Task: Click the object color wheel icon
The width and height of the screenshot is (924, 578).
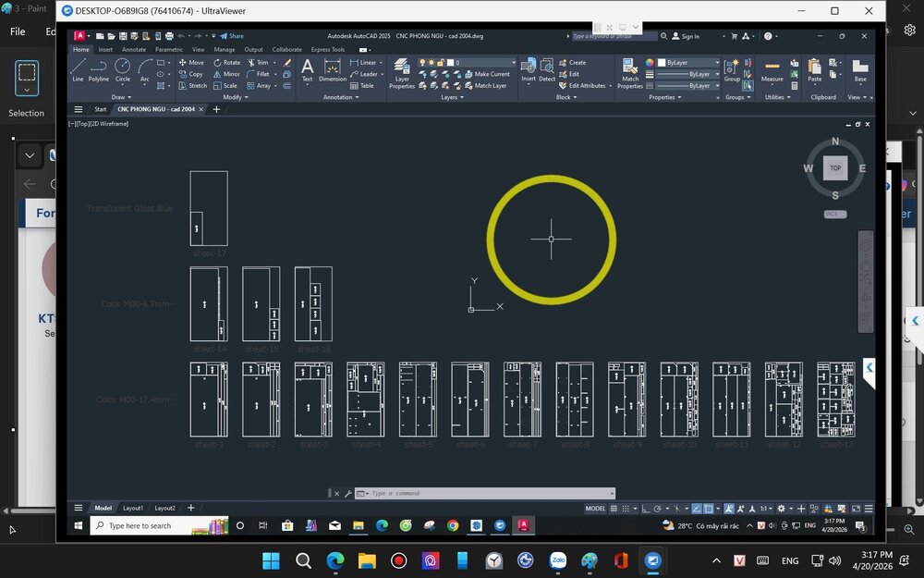Action: (x=650, y=63)
